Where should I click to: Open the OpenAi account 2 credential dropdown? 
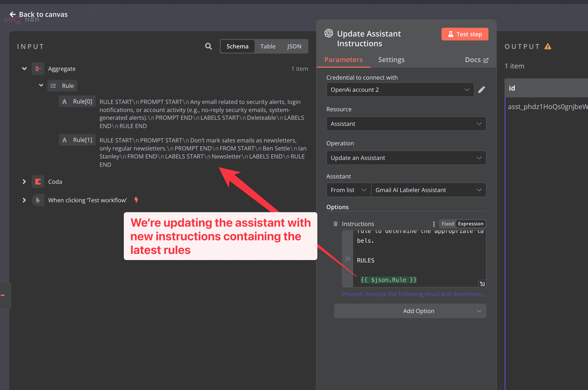(400, 89)
